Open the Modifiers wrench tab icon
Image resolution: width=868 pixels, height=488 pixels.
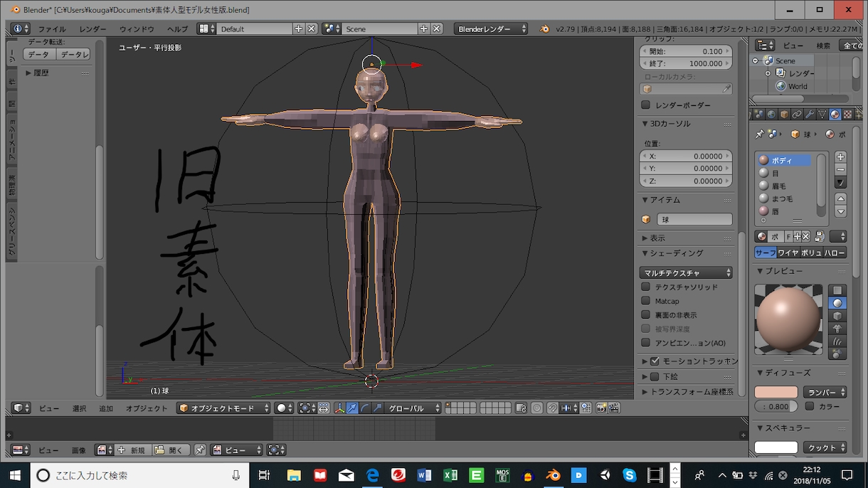pos(810,115)
